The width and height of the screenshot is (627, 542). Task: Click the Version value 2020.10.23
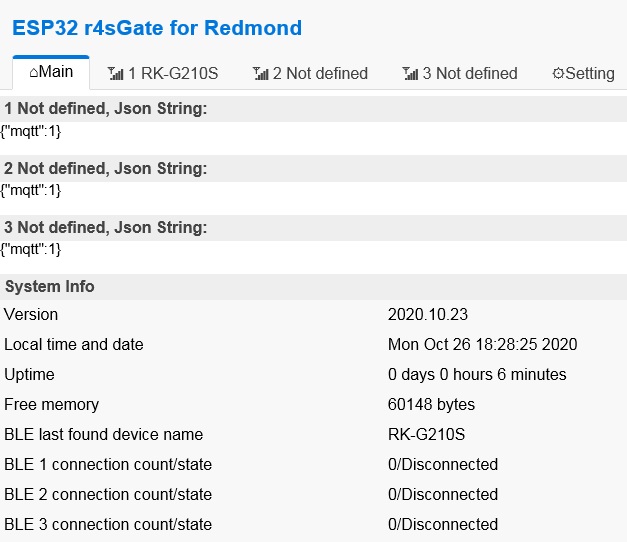(428, 315)
